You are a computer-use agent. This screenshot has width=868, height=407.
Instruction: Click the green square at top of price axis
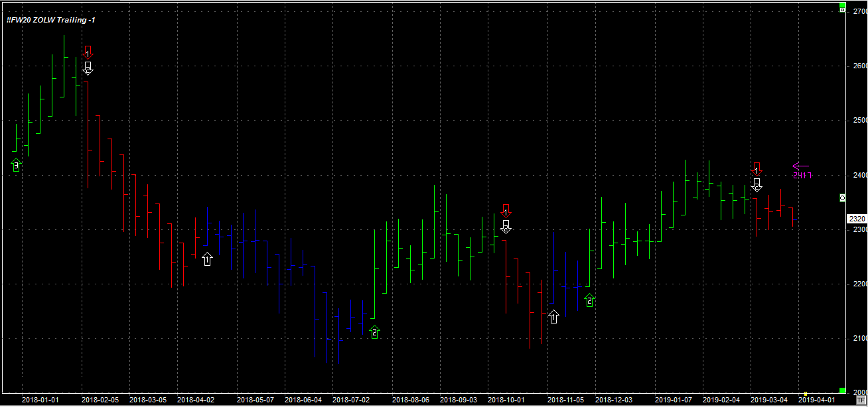pos(843,9)
